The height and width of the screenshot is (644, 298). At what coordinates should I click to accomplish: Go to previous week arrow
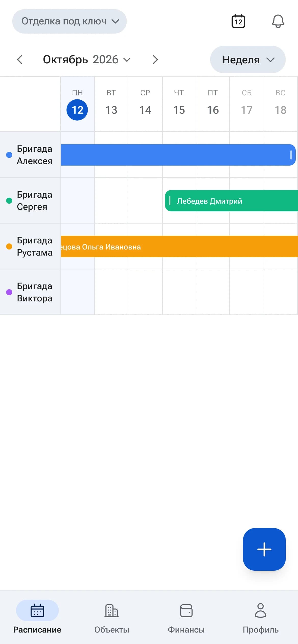coord(20,60)
